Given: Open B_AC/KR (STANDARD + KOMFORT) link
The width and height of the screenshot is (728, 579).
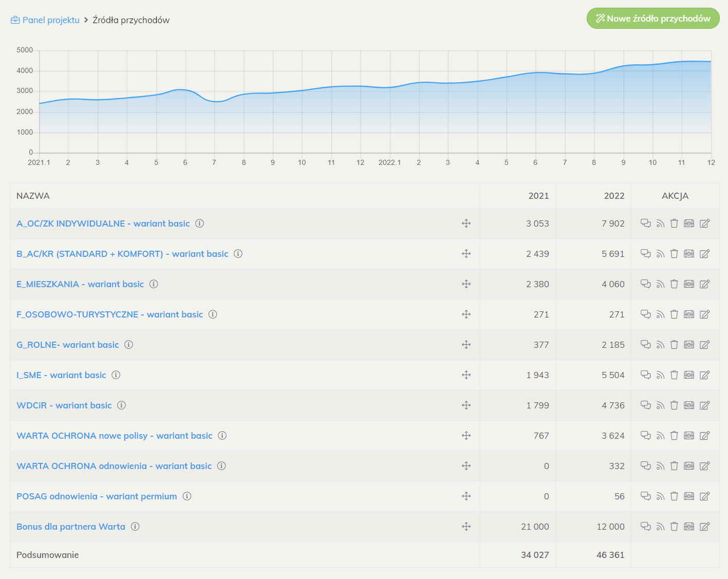Looking at the screenshot, I should point(122,254).
